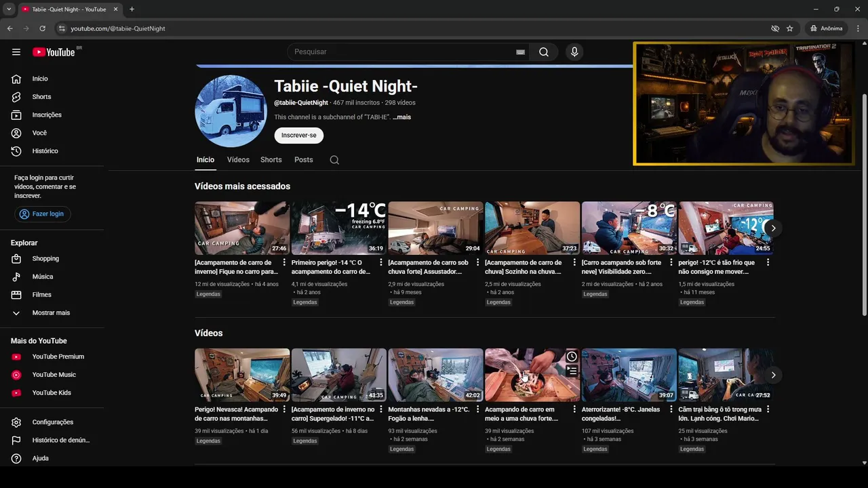Select the Tabiie -Quiet Night- browser tab
Viewport: 868px width, 488px height.
coord(69,9)
